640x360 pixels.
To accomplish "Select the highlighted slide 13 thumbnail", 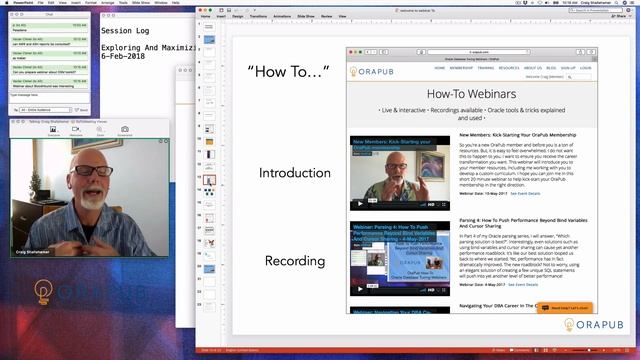I will [x=209, y=180].
